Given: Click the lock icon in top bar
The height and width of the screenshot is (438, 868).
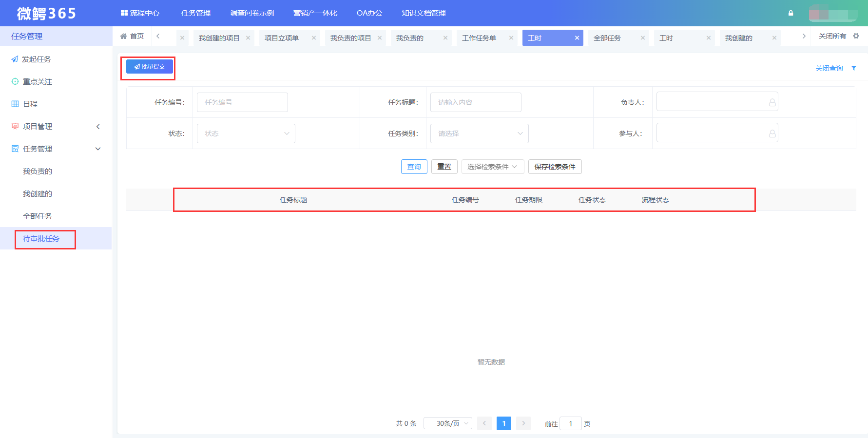Looking at the screenshot, I should tap(791, 13).
